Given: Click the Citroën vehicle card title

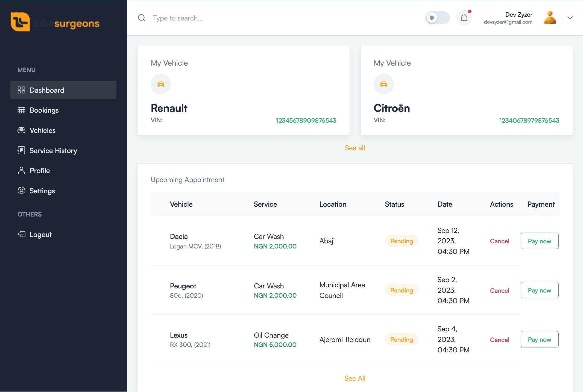Looking at the screenshot, I should [x=392, y=108].
